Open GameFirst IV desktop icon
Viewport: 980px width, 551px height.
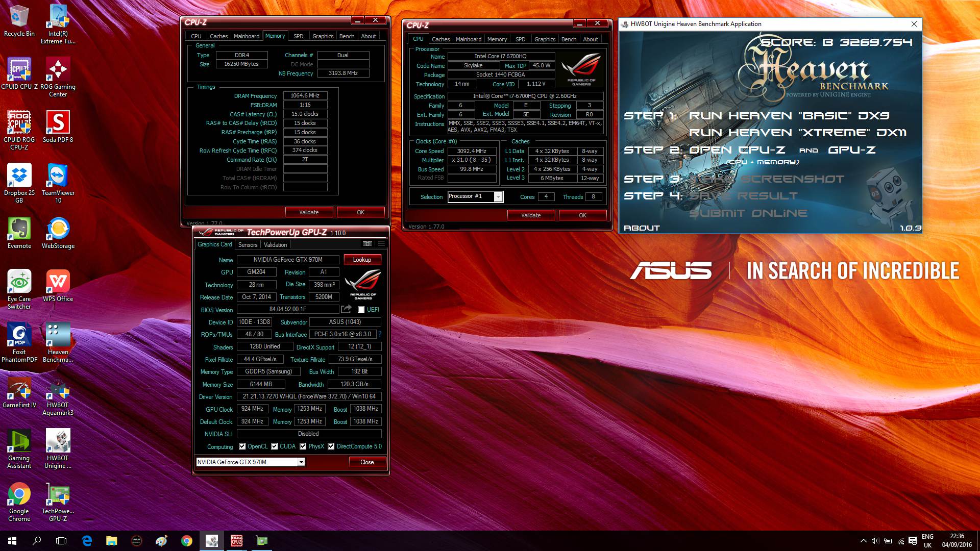point(19,392)
